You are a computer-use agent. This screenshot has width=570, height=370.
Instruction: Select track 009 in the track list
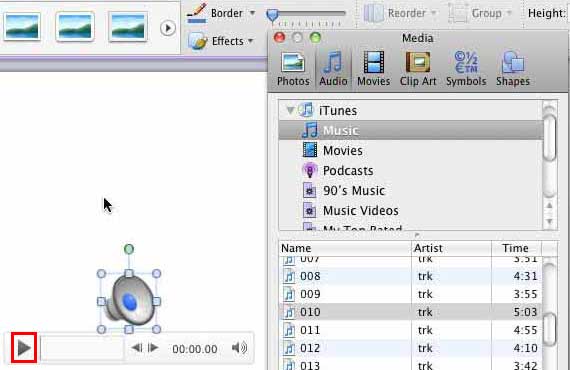(x=411, y=294)
